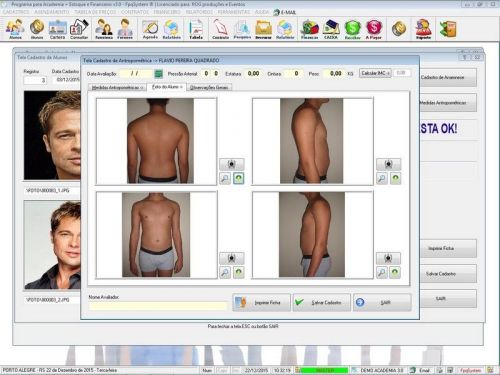The height and width of the screenshot is (375, 500).
Task: Open the AGENDAMENTO menu
Action: (52, 12)
